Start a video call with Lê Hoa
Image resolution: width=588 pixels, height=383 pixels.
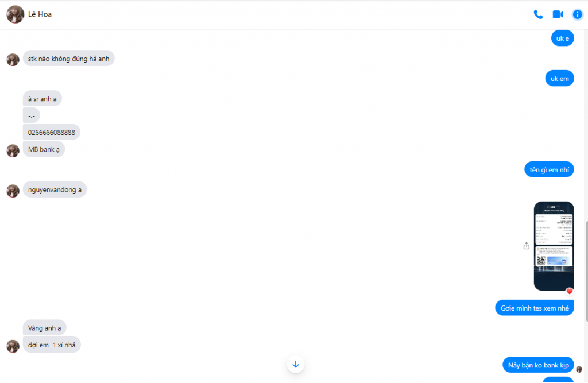[558, 14]
